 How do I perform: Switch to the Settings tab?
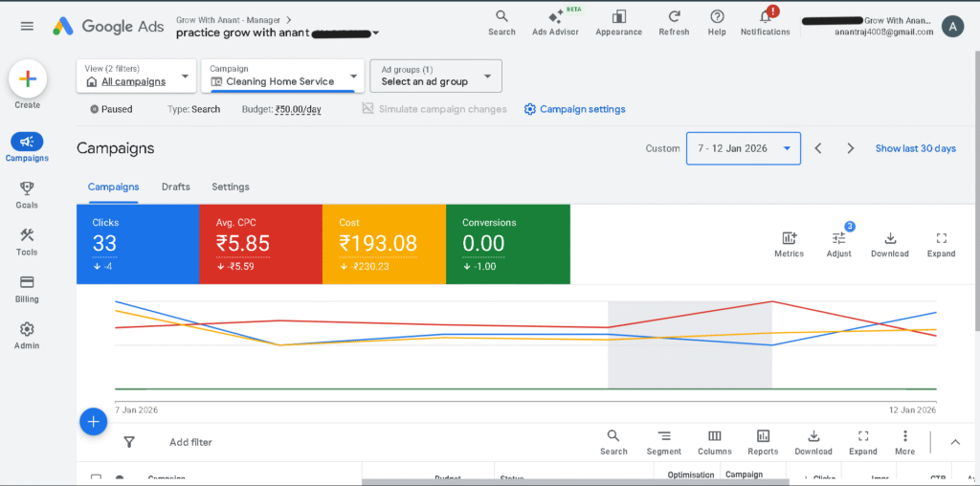(231, 187)
